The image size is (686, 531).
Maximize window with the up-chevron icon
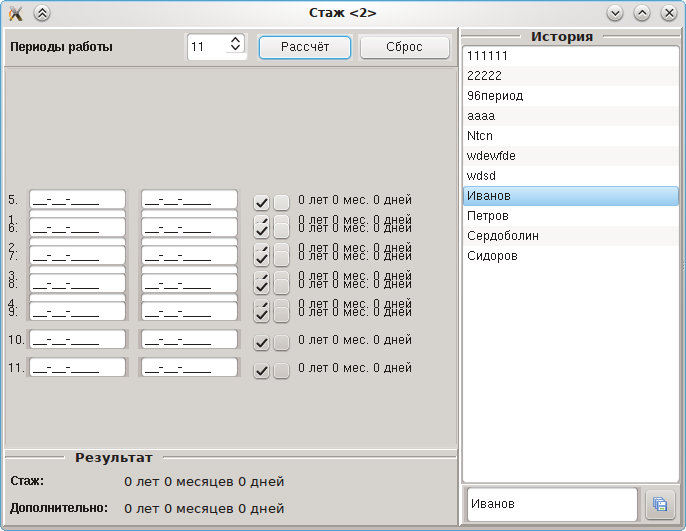click(642, 13)
